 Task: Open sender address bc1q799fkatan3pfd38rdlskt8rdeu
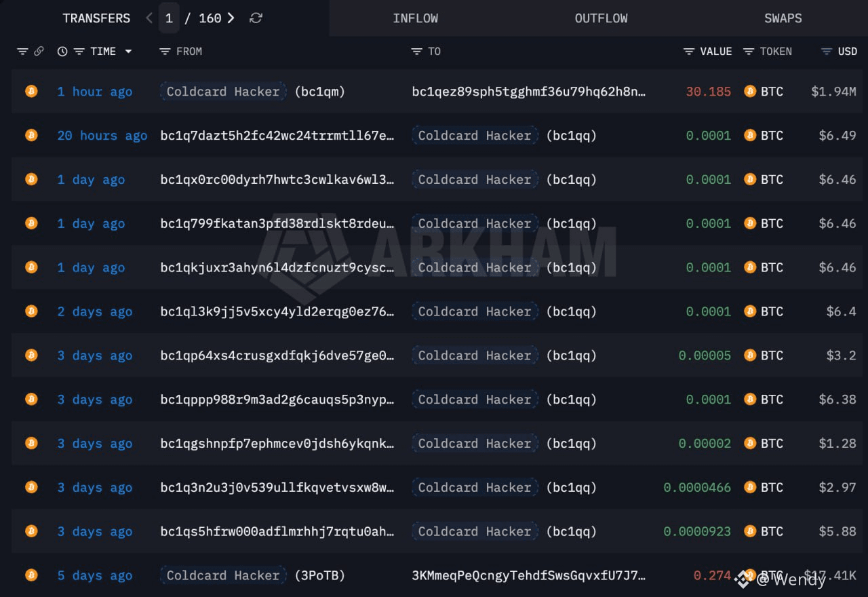pos(277,224)
